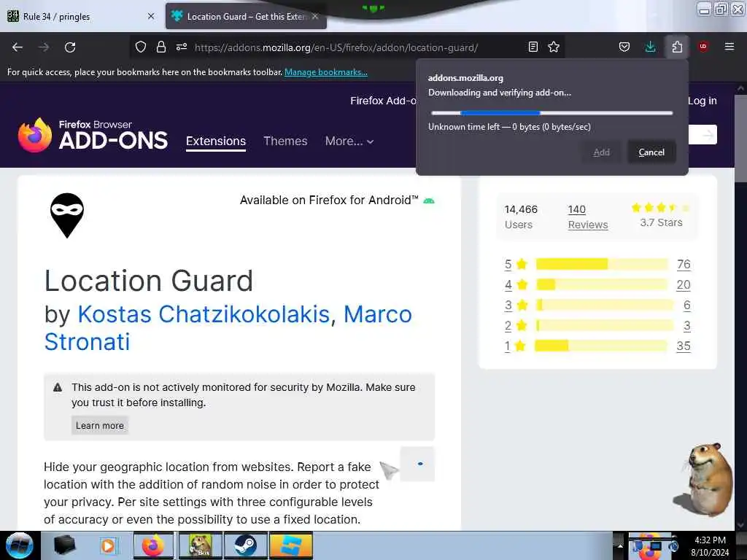Click the 14,466 Users count

(x=521, y=217)
